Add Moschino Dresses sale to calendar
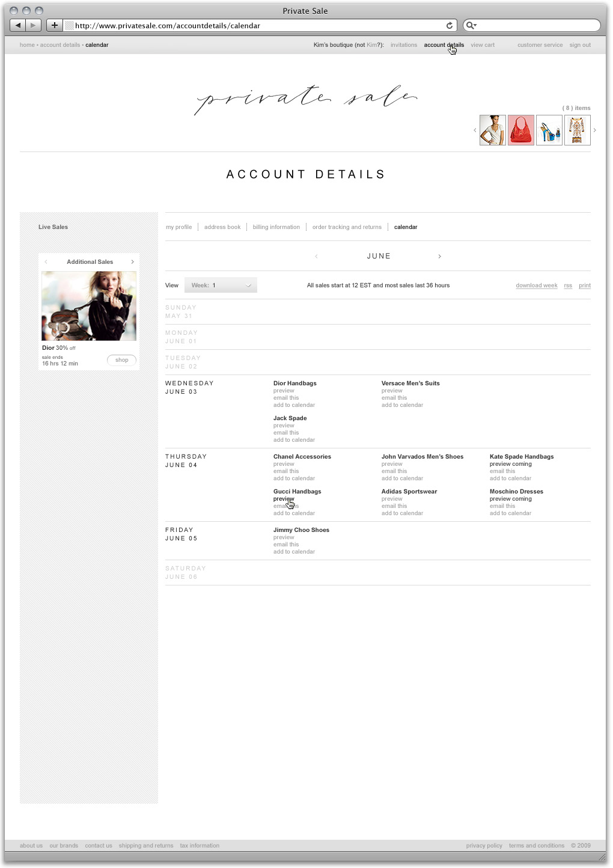The image size is (613, 868). coord(510,513)
